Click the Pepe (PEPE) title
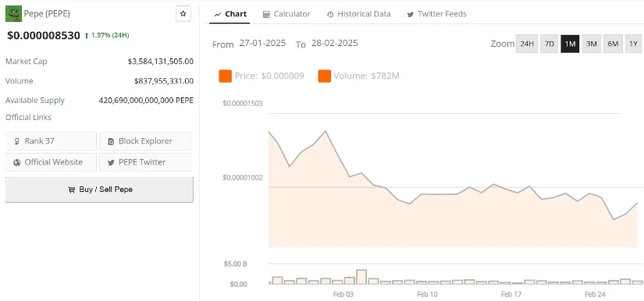 click(47, 13)
